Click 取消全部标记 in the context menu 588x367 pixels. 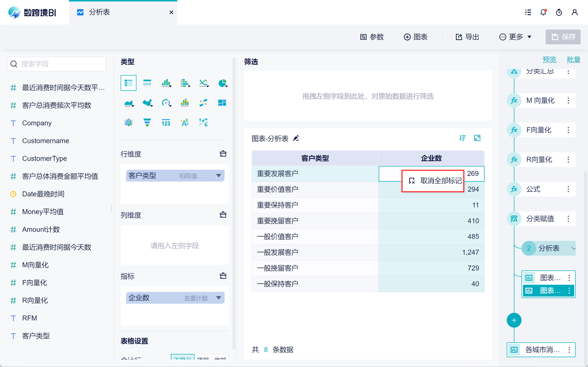436,181
